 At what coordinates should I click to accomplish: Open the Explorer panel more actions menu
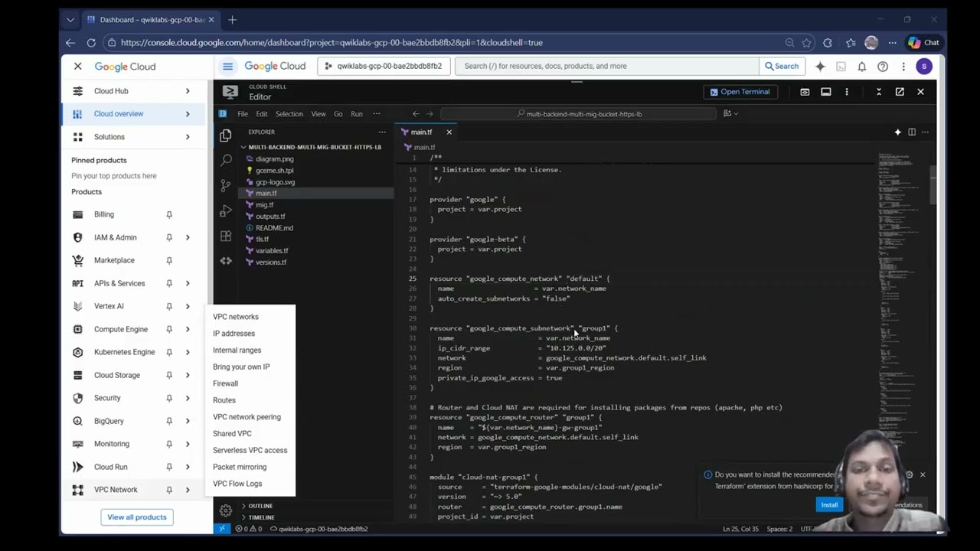[x=382, y=132]
